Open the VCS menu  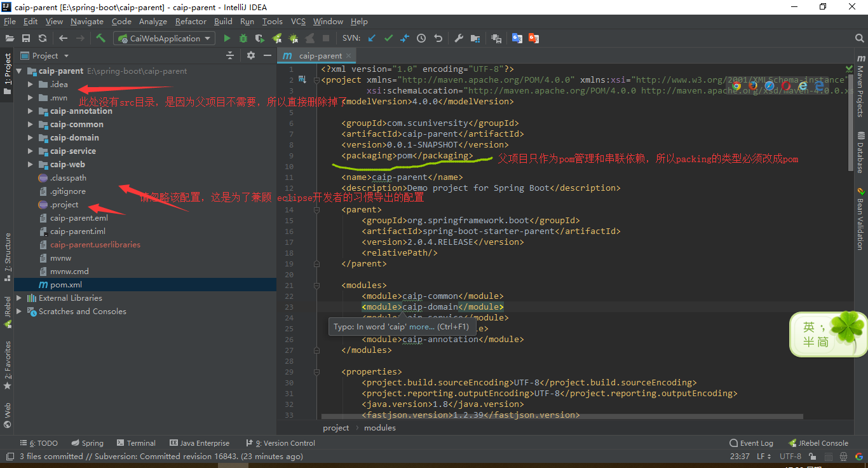pyautogui.click(x=297, y=21)
